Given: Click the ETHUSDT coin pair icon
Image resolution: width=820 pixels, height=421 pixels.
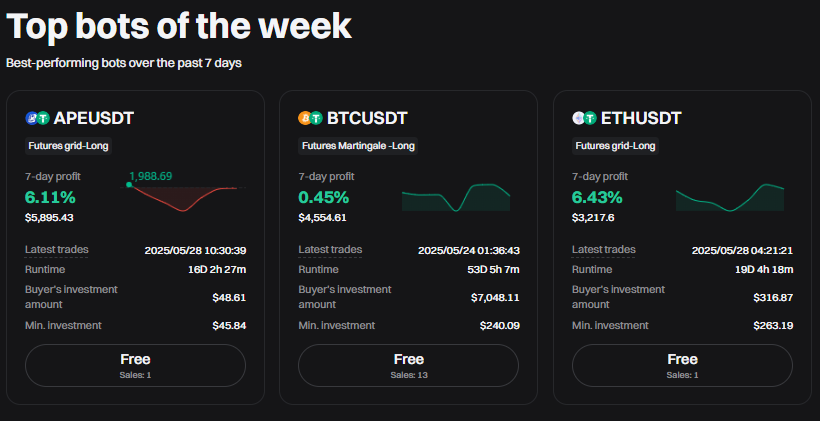Looking at the screenshot, I should click(585, 118).
